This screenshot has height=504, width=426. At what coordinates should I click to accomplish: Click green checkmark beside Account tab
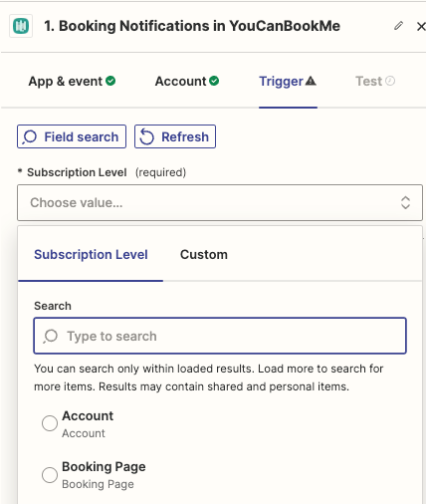(214, 81)
